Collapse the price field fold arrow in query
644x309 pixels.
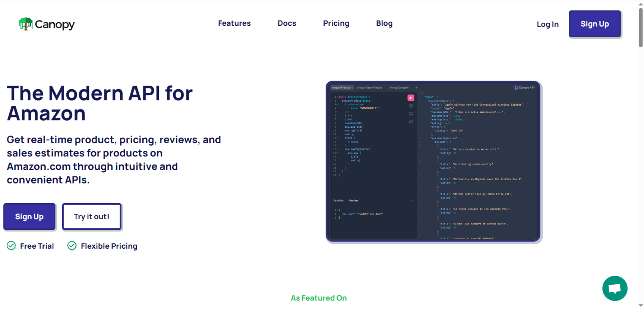point(337,138)
